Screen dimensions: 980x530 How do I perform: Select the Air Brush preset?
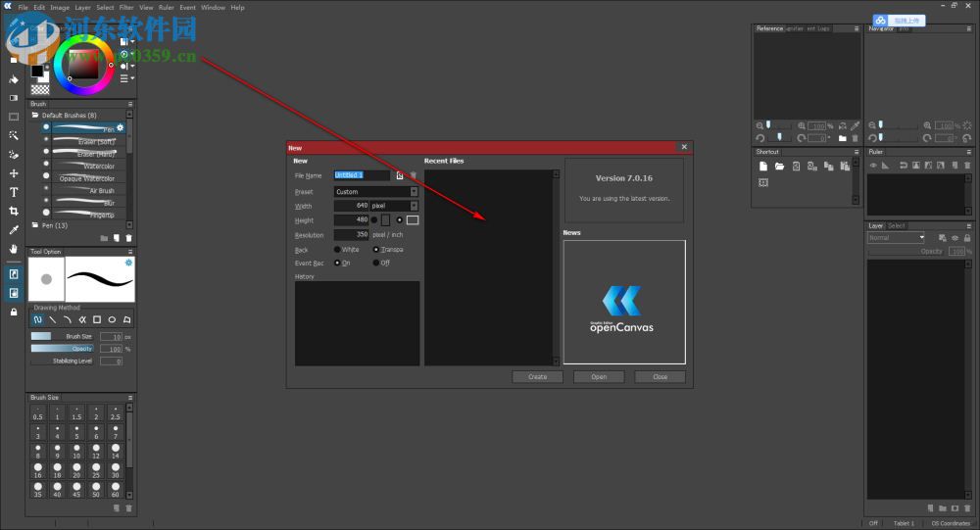[83, 190]
